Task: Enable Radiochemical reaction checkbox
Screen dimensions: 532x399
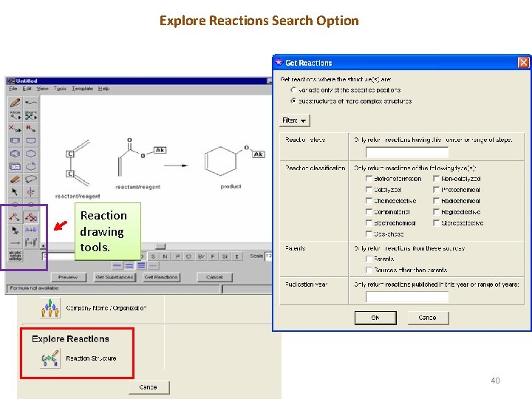Action: (437, 200)
